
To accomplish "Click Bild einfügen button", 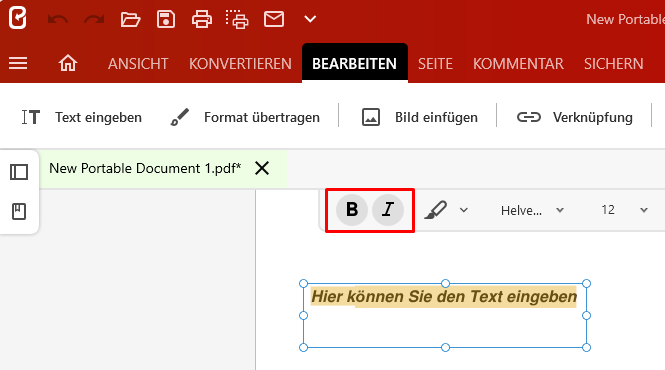I will pos(419,117).
